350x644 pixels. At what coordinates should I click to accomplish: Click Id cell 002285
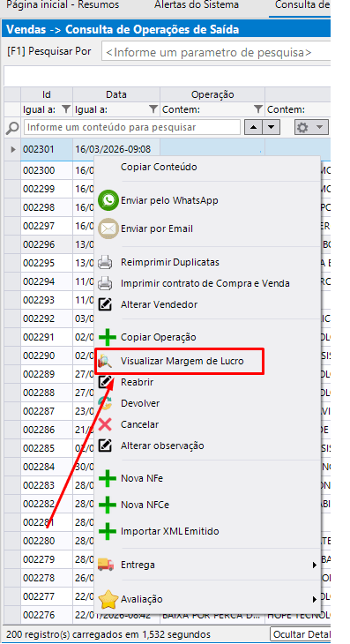tap(47, 448)
